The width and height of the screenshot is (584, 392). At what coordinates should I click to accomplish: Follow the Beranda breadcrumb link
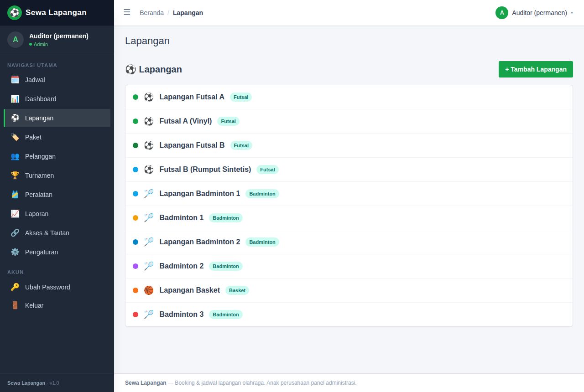[x=151, y=13]
